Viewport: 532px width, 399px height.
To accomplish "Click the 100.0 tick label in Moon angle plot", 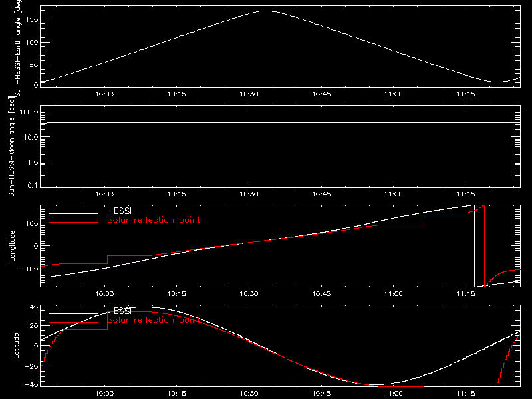I will pos(29,112).
